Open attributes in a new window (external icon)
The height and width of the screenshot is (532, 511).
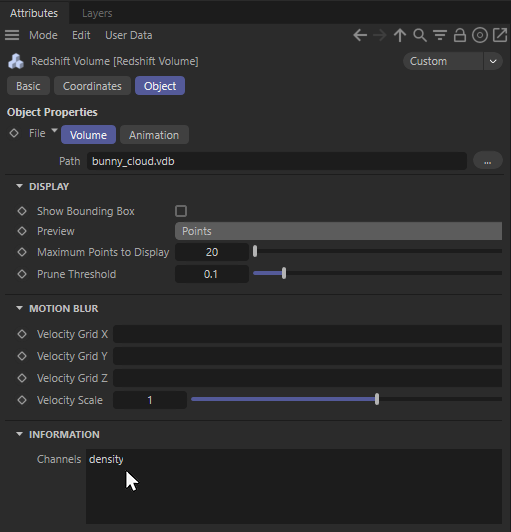click(x=500, y=35)
